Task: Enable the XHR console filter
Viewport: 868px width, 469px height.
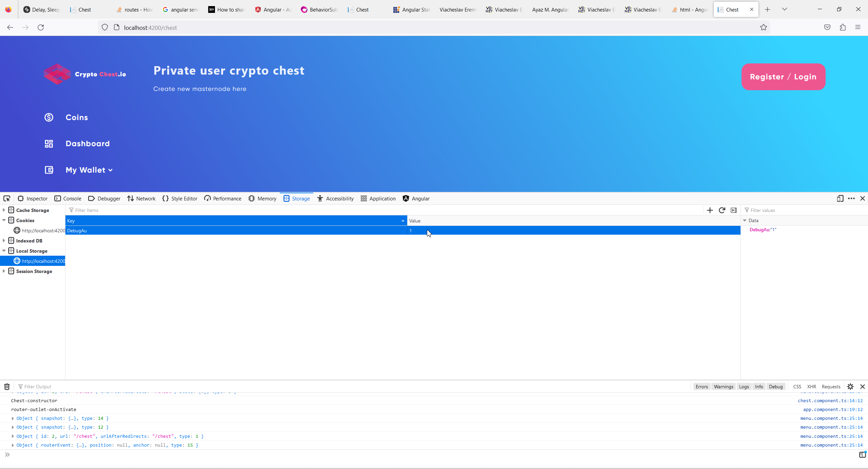Action: coord(811,387)
